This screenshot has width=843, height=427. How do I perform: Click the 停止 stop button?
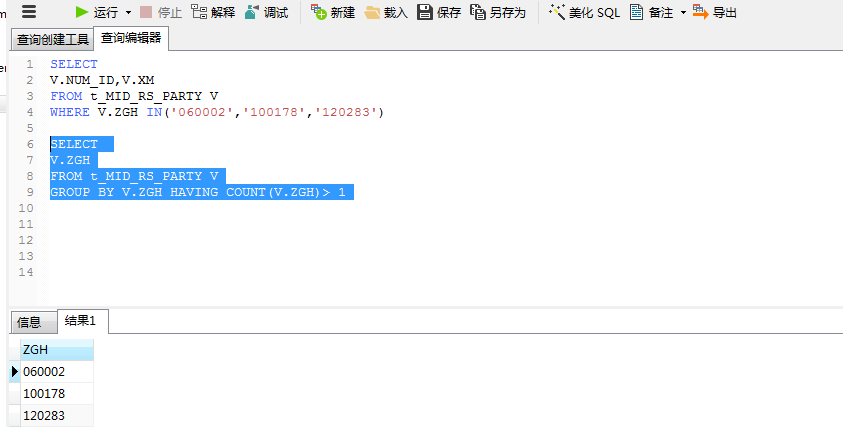click(x=160, y=13)
